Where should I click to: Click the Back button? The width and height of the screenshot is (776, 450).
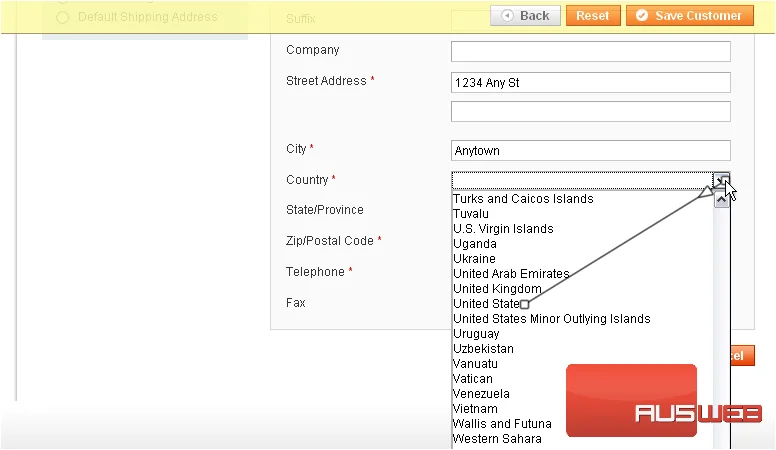(x=525, y=16)
